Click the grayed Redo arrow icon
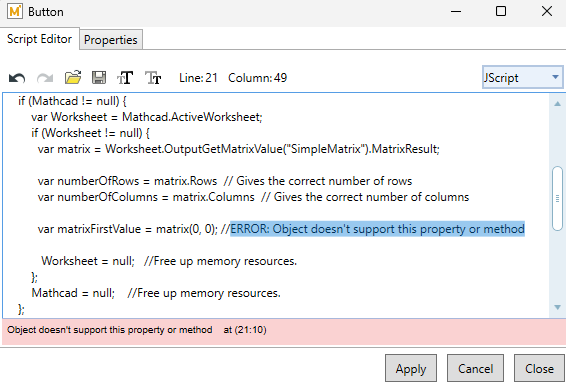Screen dimensions: 566x383 click(45, 78)
